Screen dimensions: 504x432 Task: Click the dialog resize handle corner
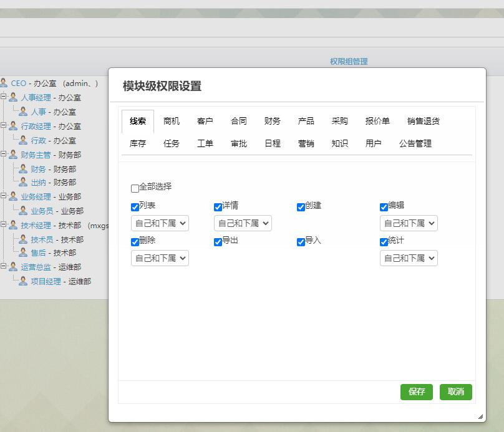480,416
